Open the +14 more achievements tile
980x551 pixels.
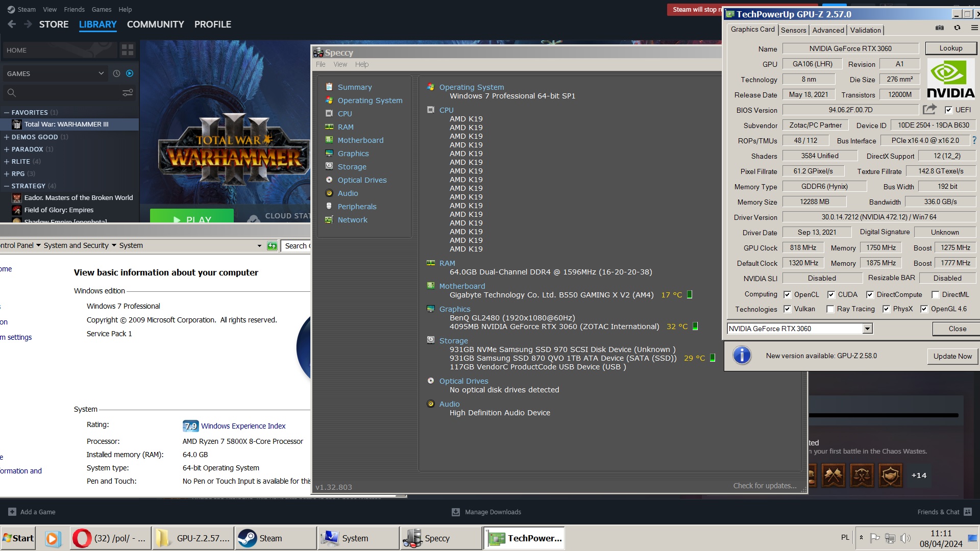[919, 475]
